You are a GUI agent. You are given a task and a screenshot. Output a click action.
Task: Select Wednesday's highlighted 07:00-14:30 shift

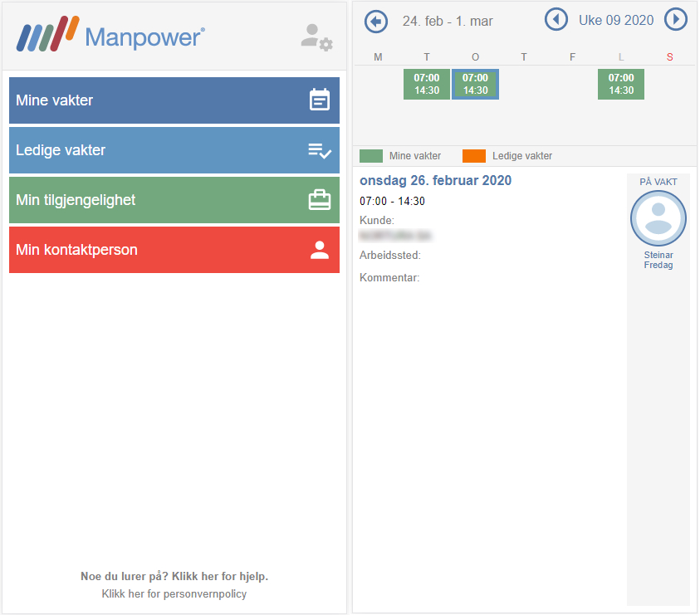(475, 84)
